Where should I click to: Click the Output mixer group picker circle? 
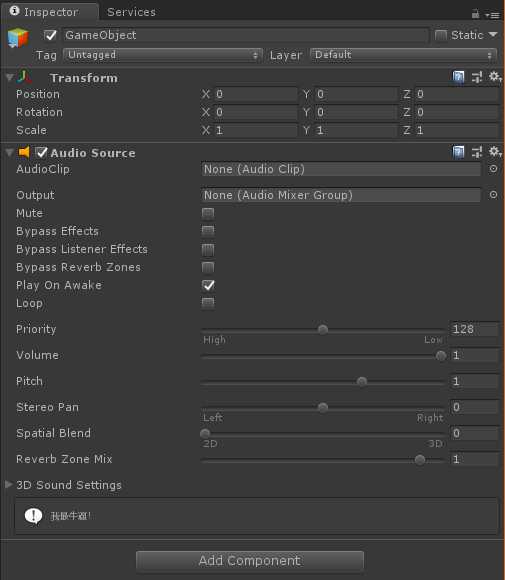point(493,195)
